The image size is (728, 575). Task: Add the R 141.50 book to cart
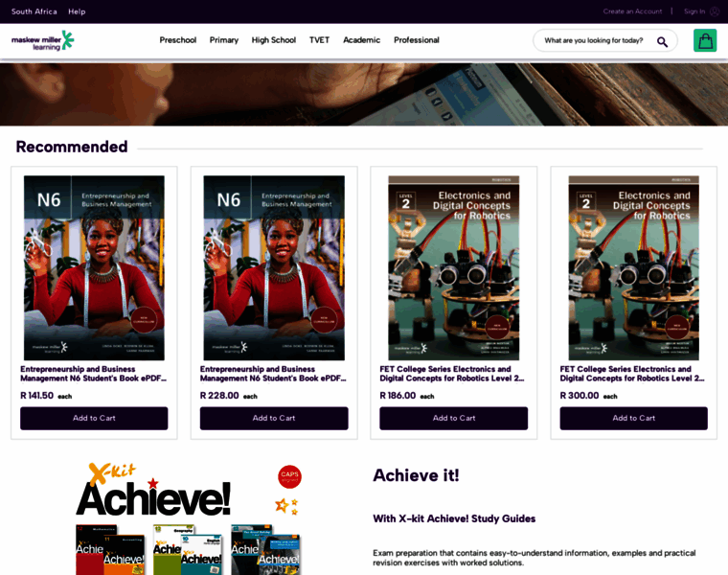pyautogui.click(x=94, y=419)
